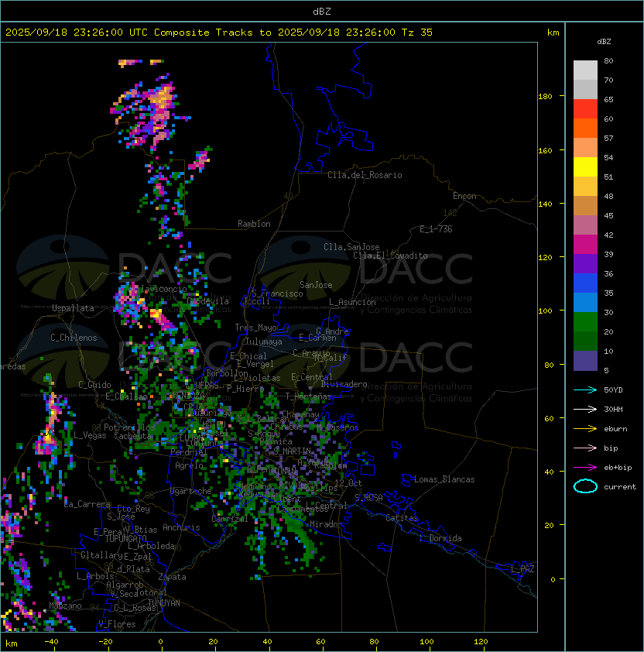Click the Zapata map label
644x652 pixels.
tap(172, 577)
